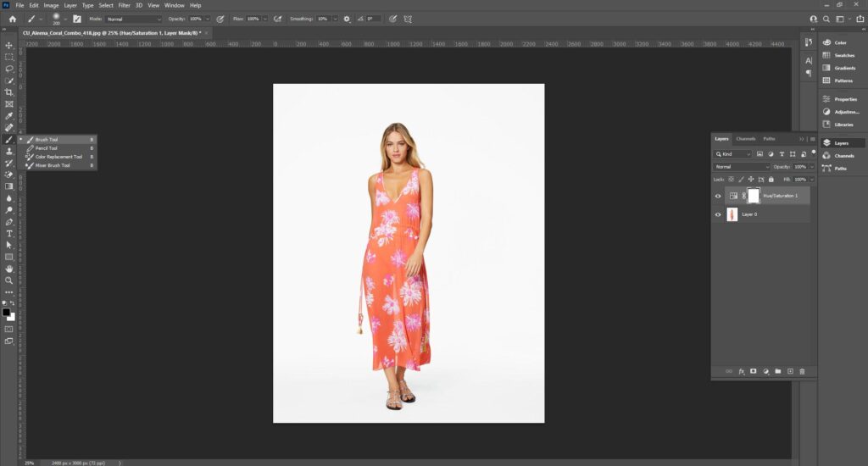
Task: Open the brush Mode dropdown
Action: pos(133,19)
